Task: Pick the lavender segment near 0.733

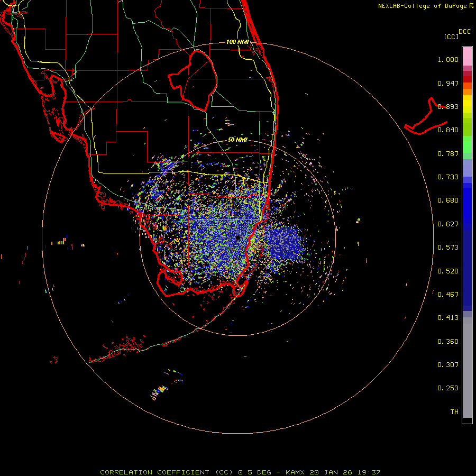Action: click(x=467, y=168)
